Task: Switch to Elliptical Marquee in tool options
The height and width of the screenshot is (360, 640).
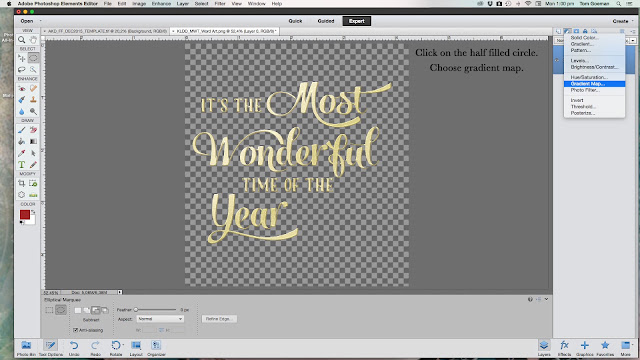Action: point(60,310)
